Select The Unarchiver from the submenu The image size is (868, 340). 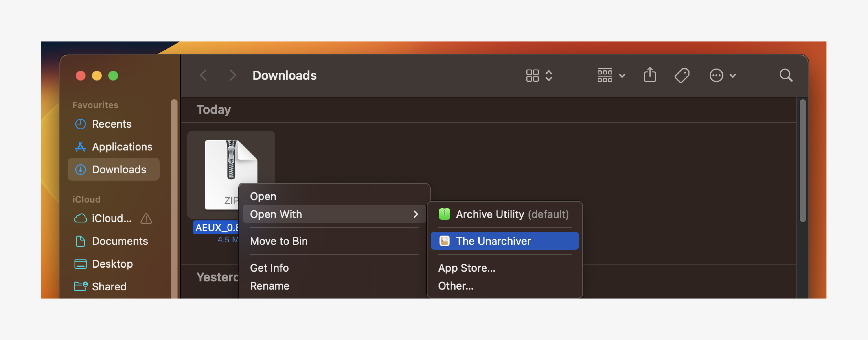coord(493,241)
